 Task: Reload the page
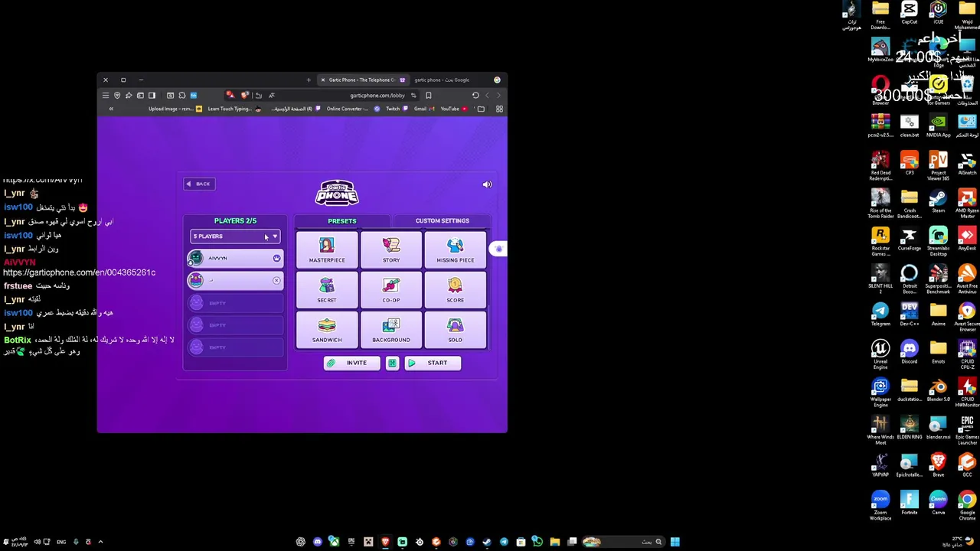coord(475,96)
